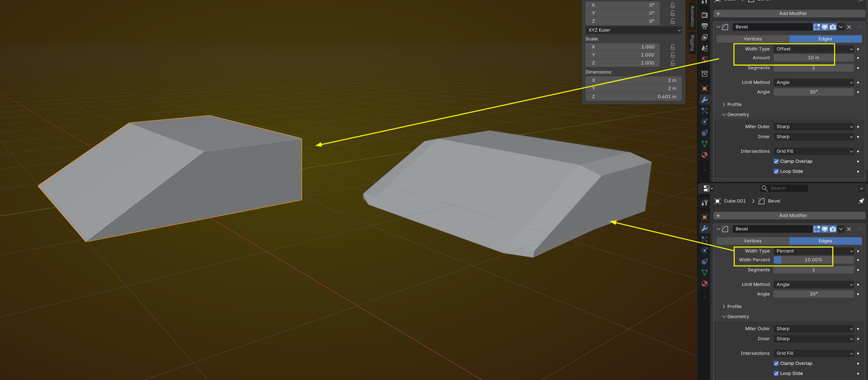Screen dimensions: 868x380
Task: Open World properties tab with red globe
Action: [705, 60]
